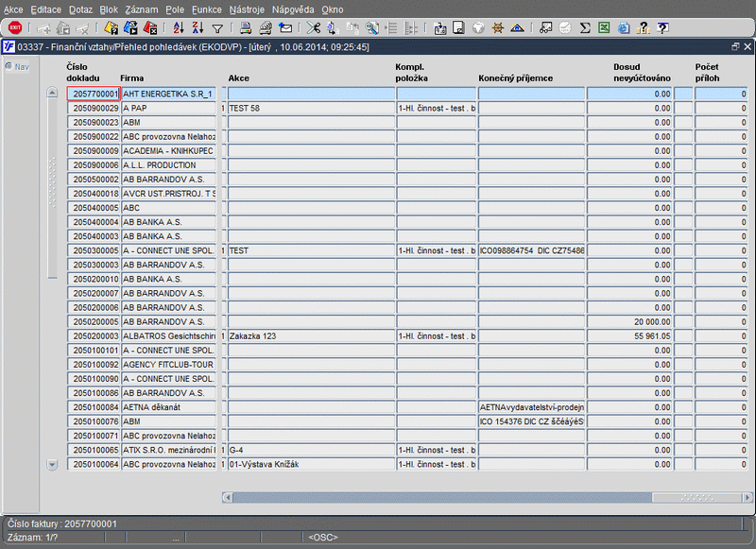Click Akce cell 01-Výstava Knížák
The image size is (756, 549).
(311, 464)
